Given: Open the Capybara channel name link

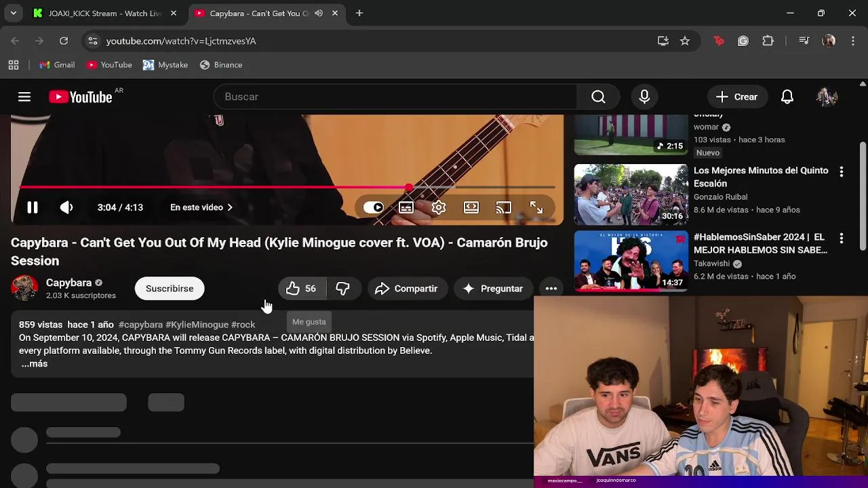Looking at the screenshot, I should [68, 283].
